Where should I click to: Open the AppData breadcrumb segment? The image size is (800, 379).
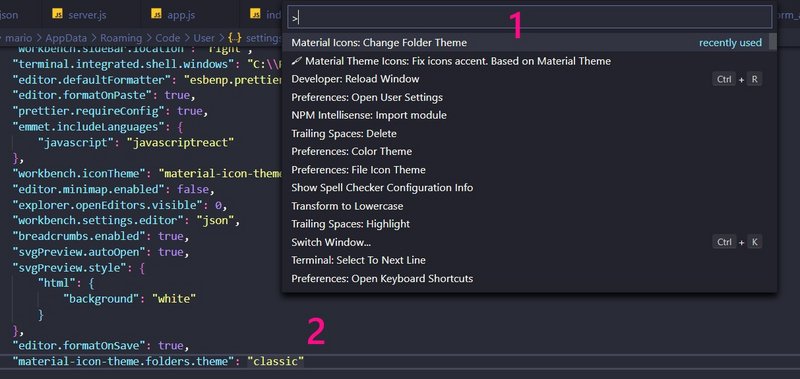66,38
